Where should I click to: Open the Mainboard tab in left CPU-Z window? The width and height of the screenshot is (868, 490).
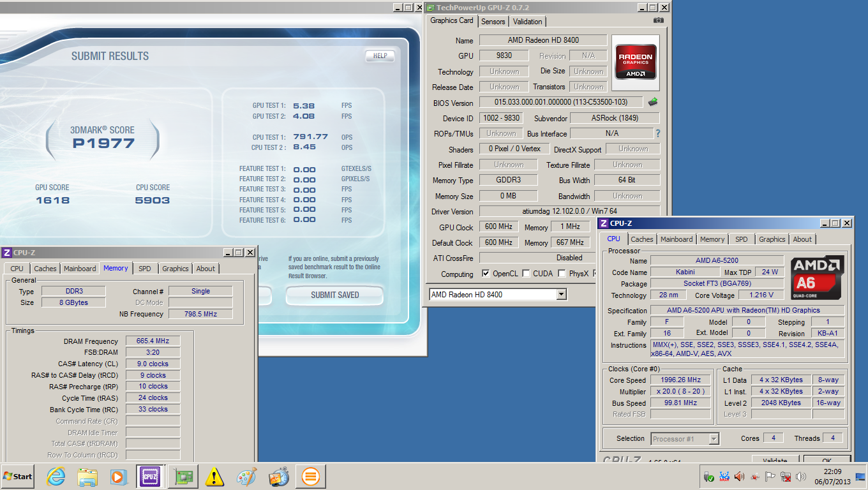80,269
